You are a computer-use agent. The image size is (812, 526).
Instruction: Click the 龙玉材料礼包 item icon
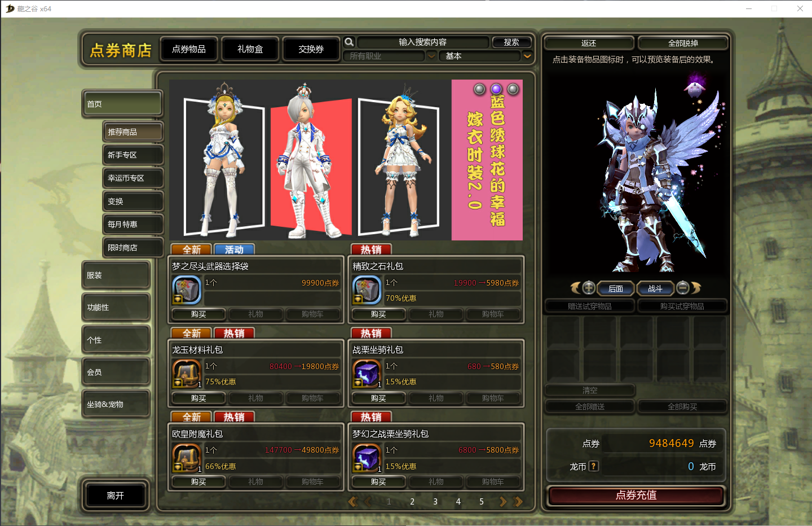point(186,374)
